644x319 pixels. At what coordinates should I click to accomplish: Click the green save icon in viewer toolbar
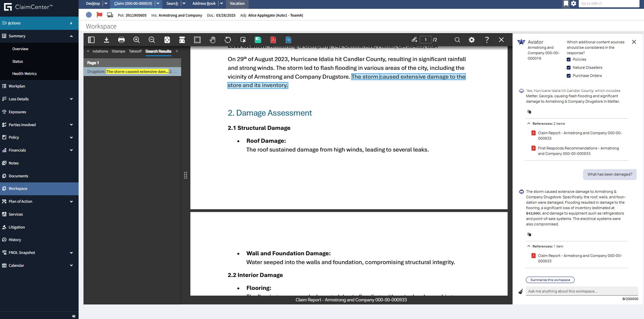pyautogui.click(x=258, y=40)
